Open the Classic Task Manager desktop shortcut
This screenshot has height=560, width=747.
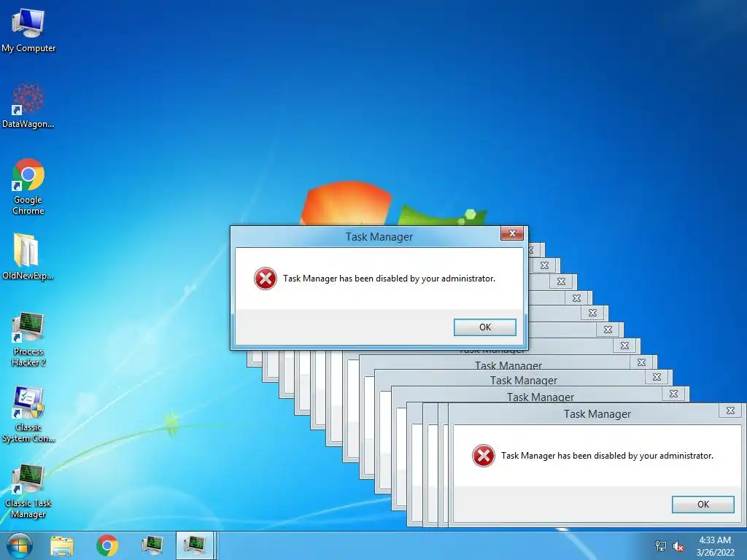pyautogui.click(x=28, y=491)
